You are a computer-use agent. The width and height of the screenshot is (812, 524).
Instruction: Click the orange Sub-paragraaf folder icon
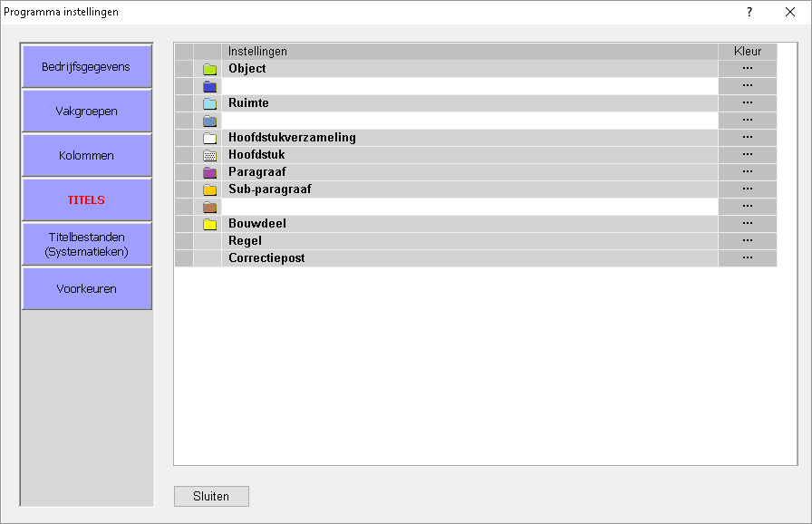209,189
